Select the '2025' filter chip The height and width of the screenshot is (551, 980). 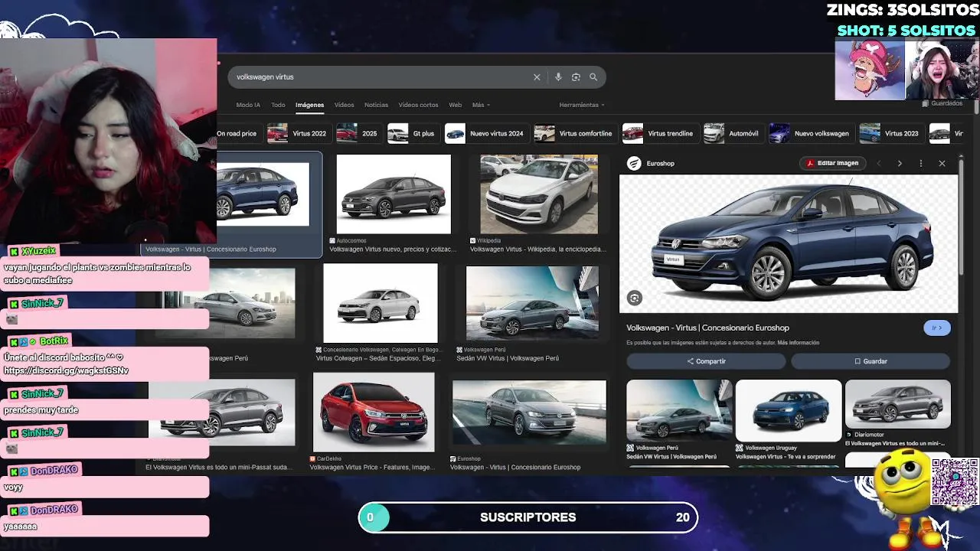pos(358,133)
